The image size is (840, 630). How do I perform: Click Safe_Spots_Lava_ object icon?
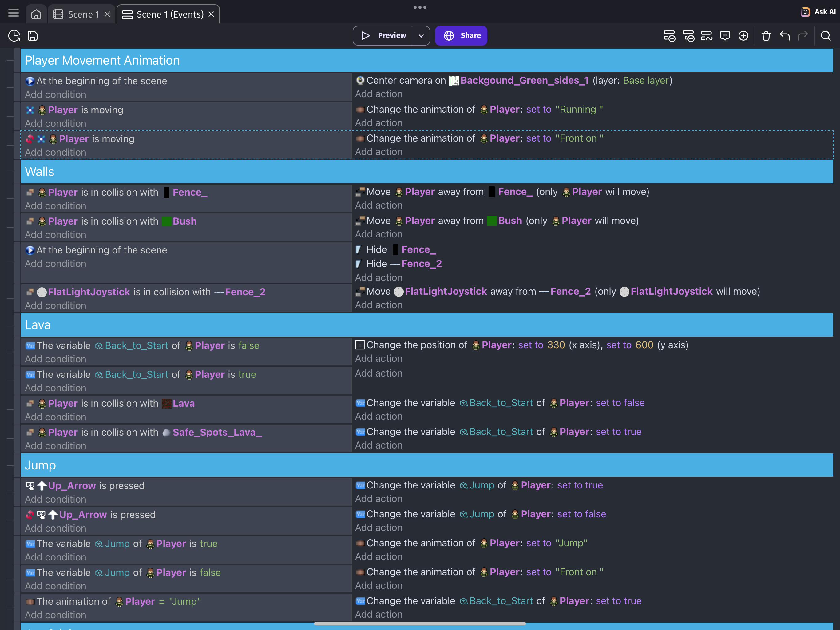166,433
